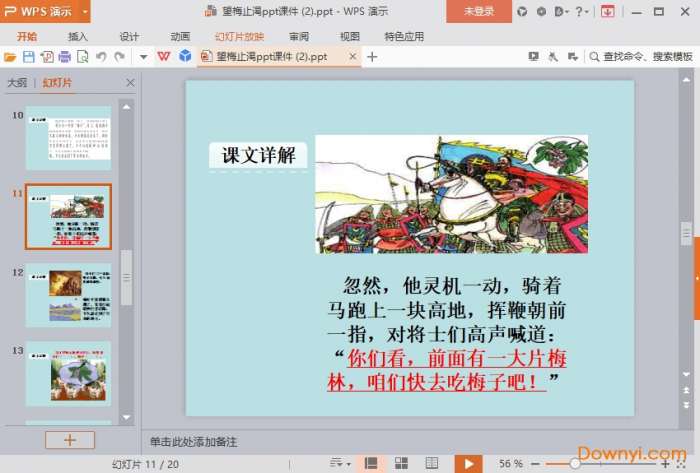Click the presenter screen icon near search
This screenshot has width=700, height=473.
click(533, 57)
